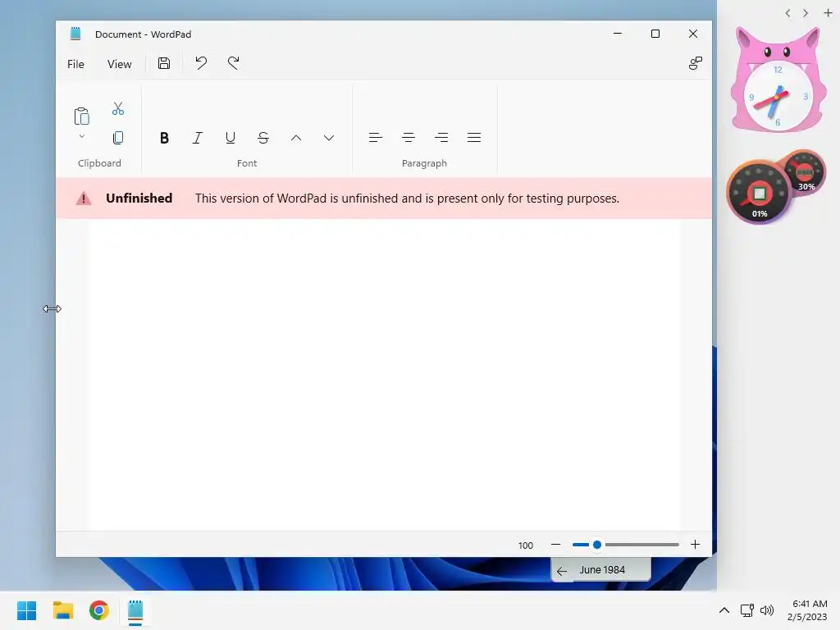Viewport: 840px width, 630px height.
Task: Align text left
Action: pos(376,138)
